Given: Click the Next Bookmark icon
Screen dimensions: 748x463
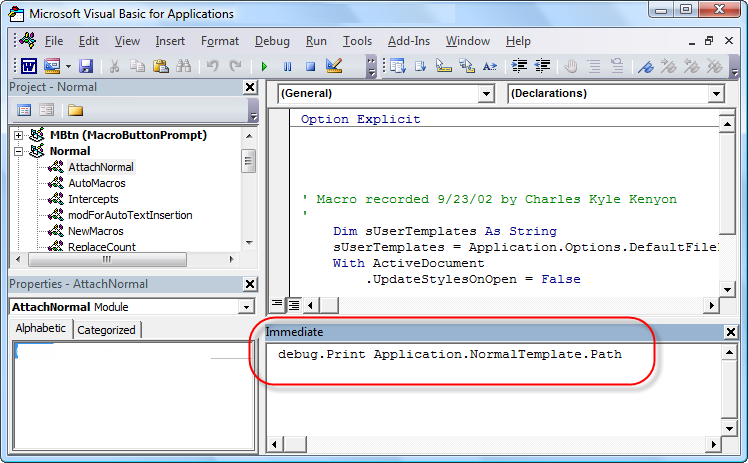Looking at the screenshot, I should coord(669,66).
